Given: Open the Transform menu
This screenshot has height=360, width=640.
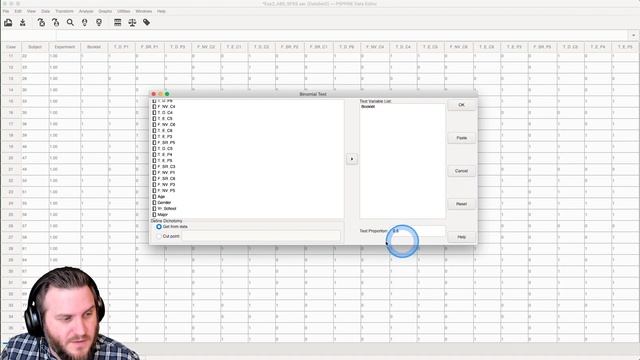Looking at the screenshot, I should coord(64,11).
